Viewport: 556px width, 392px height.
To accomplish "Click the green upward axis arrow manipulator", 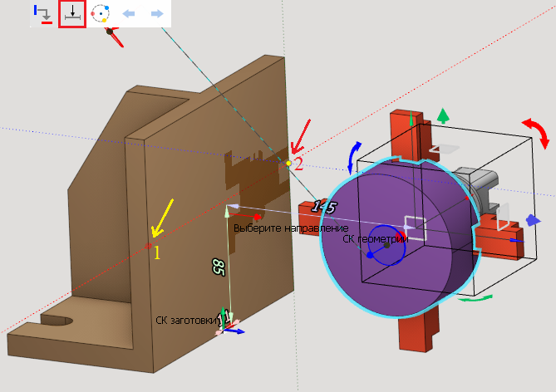I will pos(444,115).
